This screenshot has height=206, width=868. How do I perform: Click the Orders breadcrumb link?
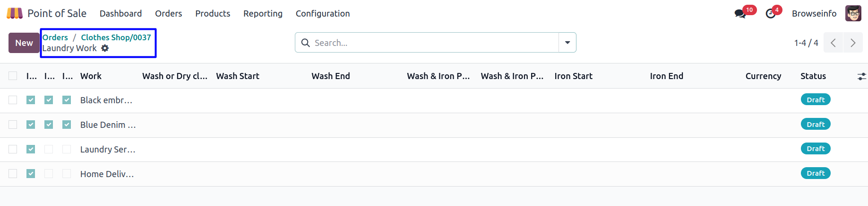[x=55, y=37]
